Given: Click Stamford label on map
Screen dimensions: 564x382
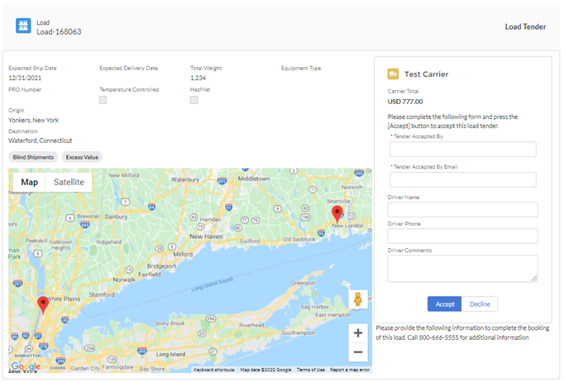Looking at the screenshot, I should 101,294.
